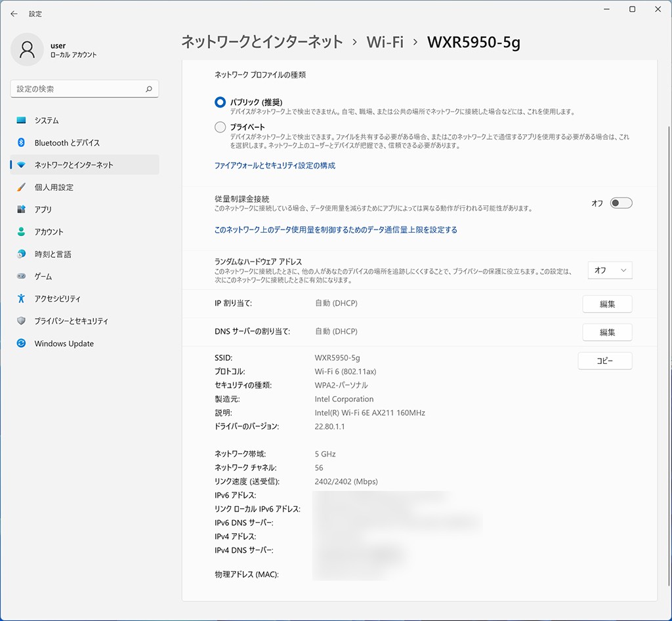The height and width of the screenshot is (621, 672).
Task: Click 編集 button for DNS サーバーの割り当て
Action: [x=607, y=332]
